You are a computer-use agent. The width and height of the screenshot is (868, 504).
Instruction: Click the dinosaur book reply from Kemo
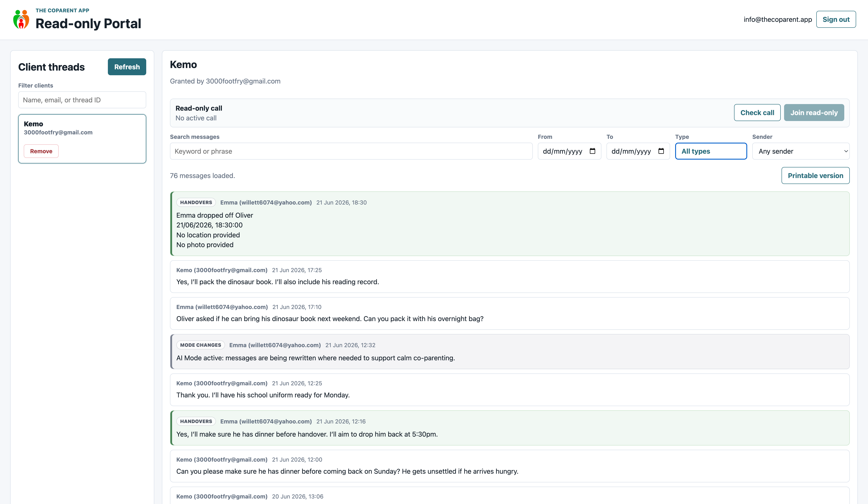point(509,277)
